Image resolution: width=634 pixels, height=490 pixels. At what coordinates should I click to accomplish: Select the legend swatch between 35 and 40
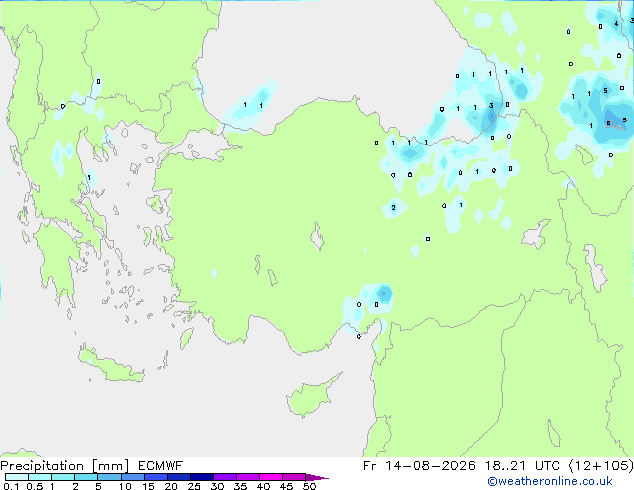click(248, 477)
